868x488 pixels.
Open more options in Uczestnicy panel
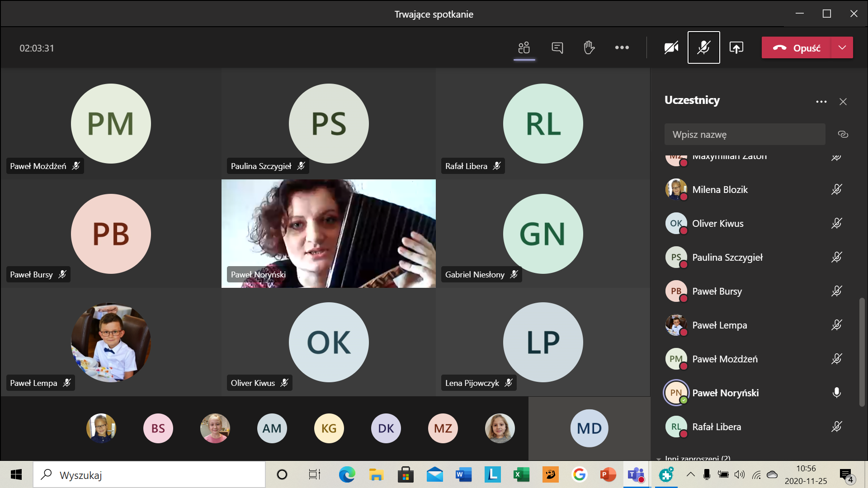(x=821, y=102)
